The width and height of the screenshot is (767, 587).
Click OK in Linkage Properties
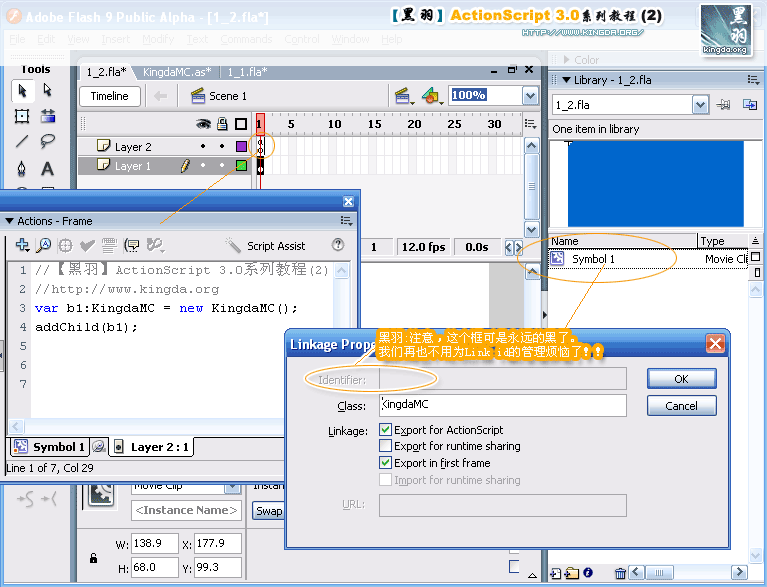[681, 379]
